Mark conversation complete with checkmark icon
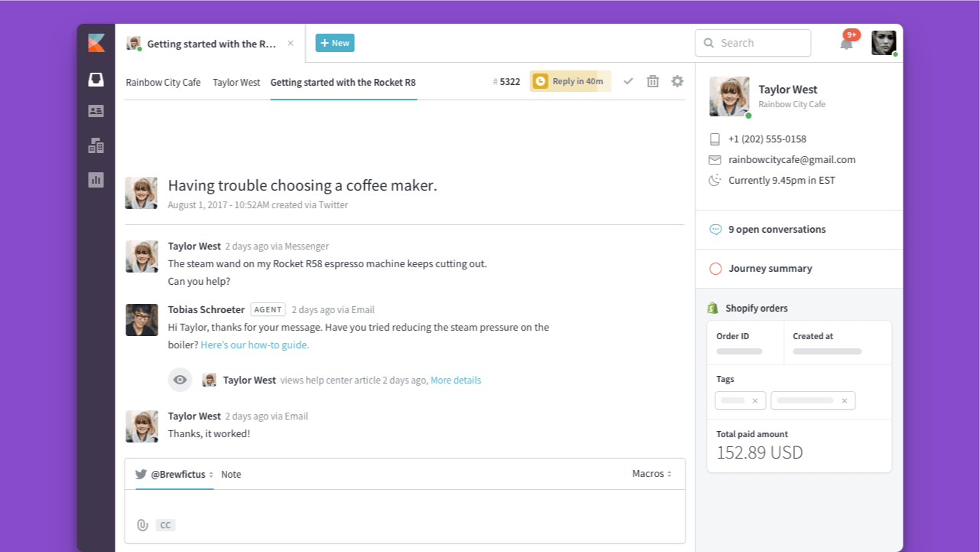The width and height of the screenshot is (980, 552). coord(628,81)
